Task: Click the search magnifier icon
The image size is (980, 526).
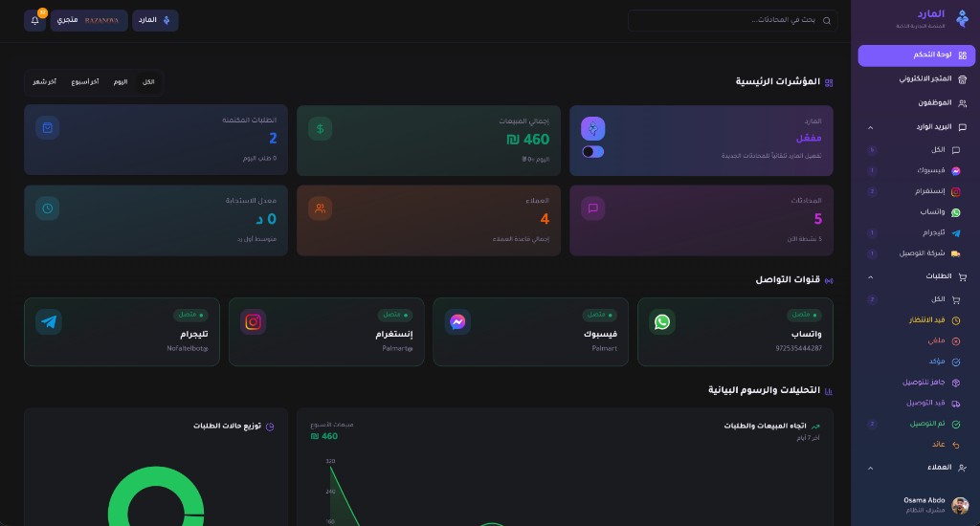Action: click(x=827, y=21)
